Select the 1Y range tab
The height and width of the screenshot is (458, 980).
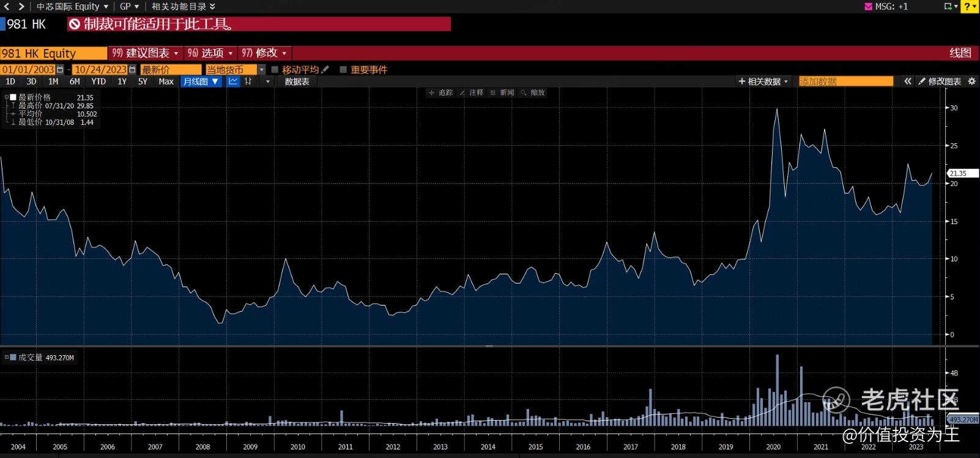point(122,81)
